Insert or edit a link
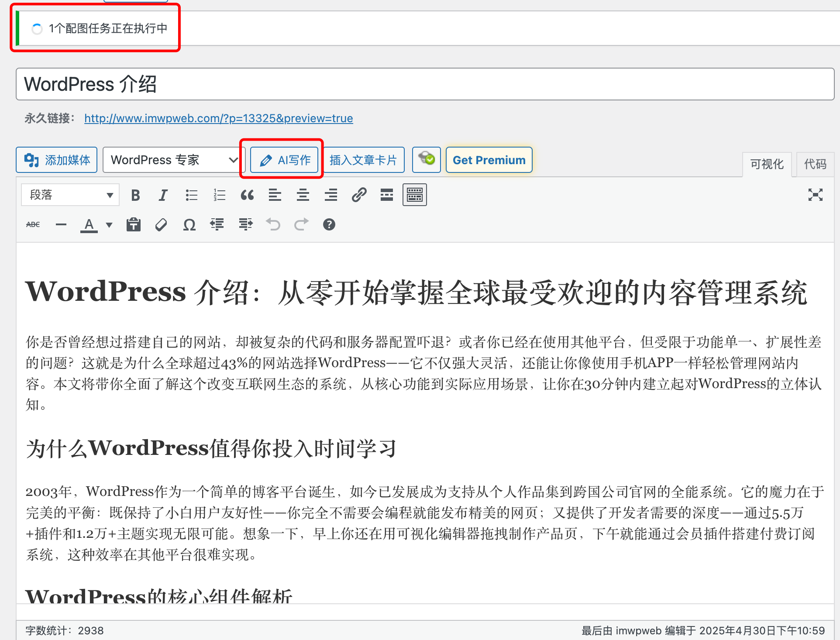The width and height of the screenshot is (840, 640). pyautogui.click(x=359, y=195)
